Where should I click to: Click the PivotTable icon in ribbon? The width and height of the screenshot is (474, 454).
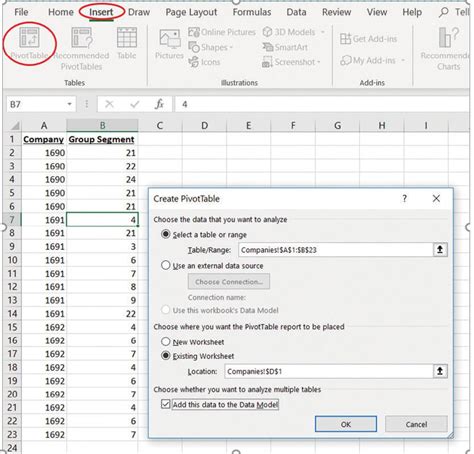[x=29, y=37]
